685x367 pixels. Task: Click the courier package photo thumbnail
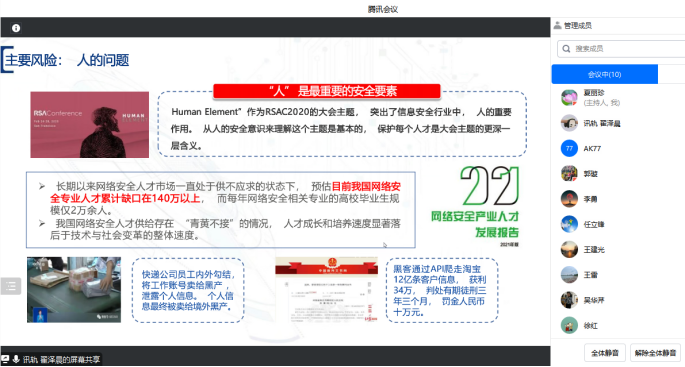pyautogui.click(x=74, y=290)
